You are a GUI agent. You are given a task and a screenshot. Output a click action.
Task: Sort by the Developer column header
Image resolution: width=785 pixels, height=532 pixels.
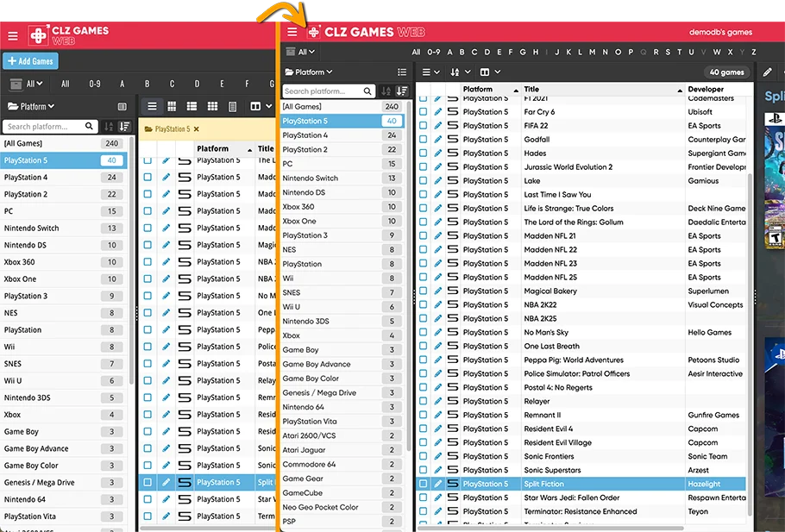pyautogui.click(x=706, y=89)
